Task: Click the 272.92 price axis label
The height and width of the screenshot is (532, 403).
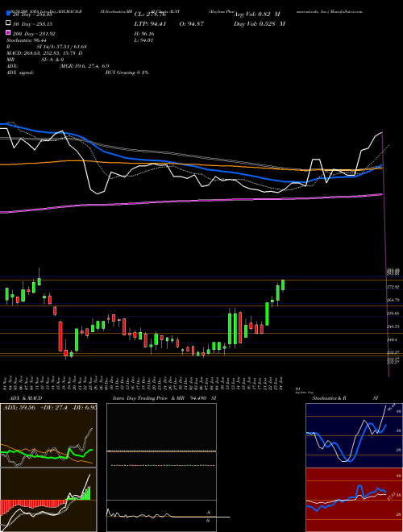Action: point(393,287)
